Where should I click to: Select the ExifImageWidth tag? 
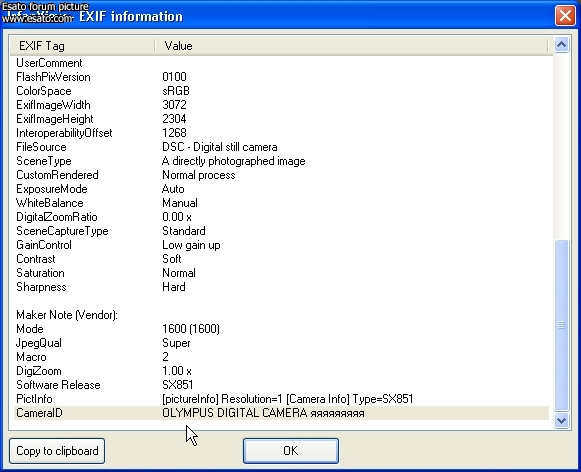[53, 105]
